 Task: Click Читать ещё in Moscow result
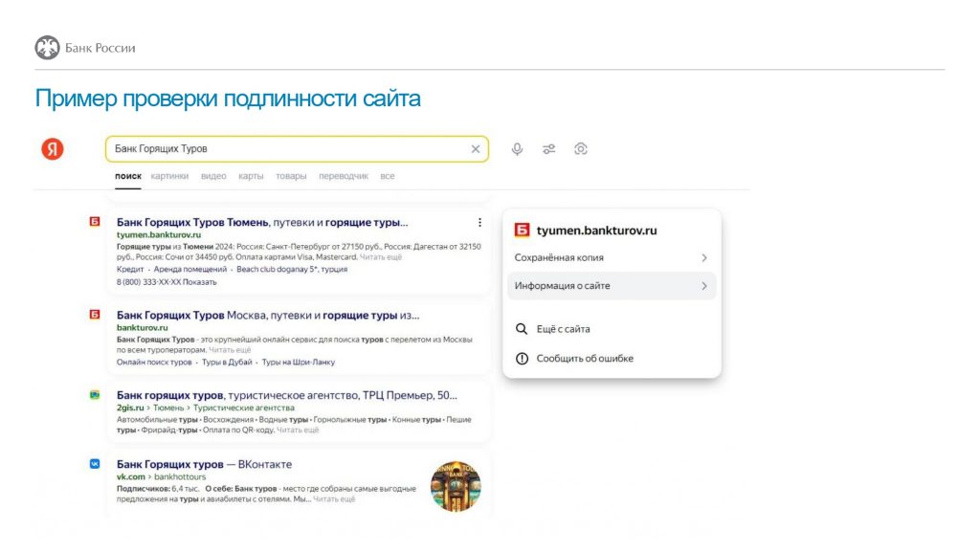click(x=230, y=350)
